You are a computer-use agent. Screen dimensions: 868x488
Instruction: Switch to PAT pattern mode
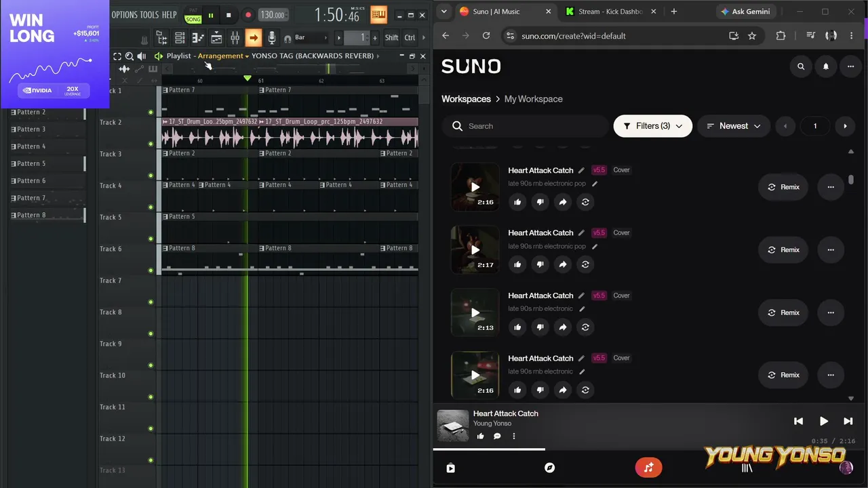click(193, 10)
